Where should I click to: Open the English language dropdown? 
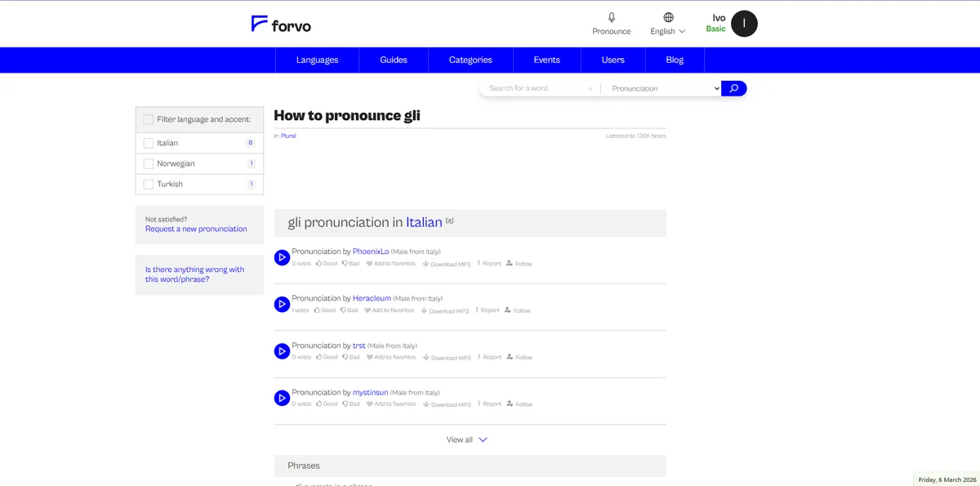click(667, 30)
